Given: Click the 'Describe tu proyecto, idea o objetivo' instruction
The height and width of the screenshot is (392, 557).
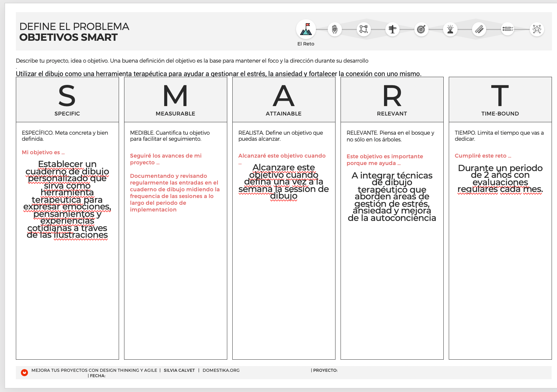Looking at the screenshot, I should (192, 61).
